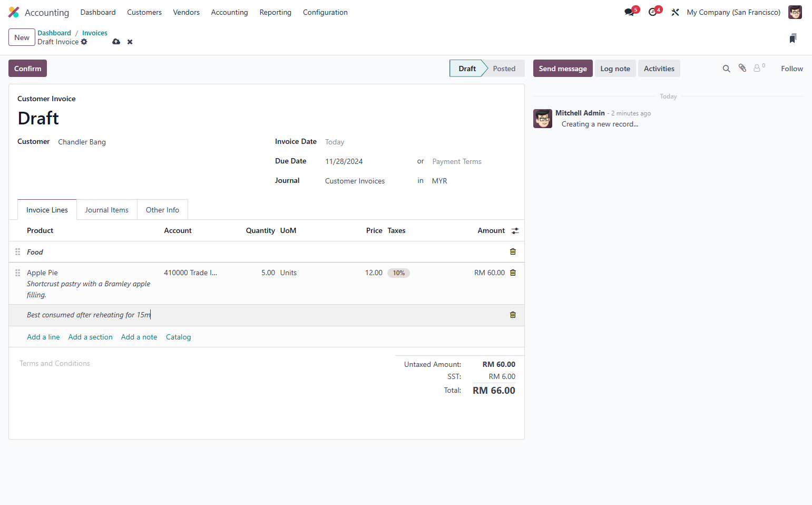812x505 pixels.
Task: Open the activities clock icon with 4 badge
Action: pos(654,12)
